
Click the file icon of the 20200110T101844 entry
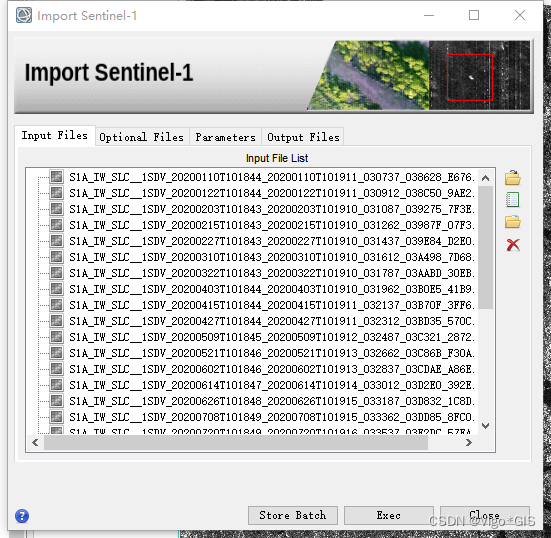click(56, 177)
